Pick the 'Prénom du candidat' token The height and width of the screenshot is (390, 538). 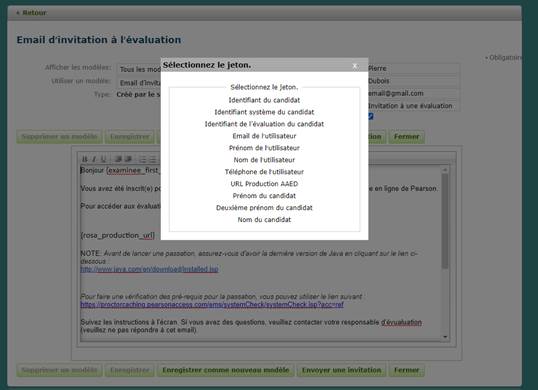tap(264, 196)
